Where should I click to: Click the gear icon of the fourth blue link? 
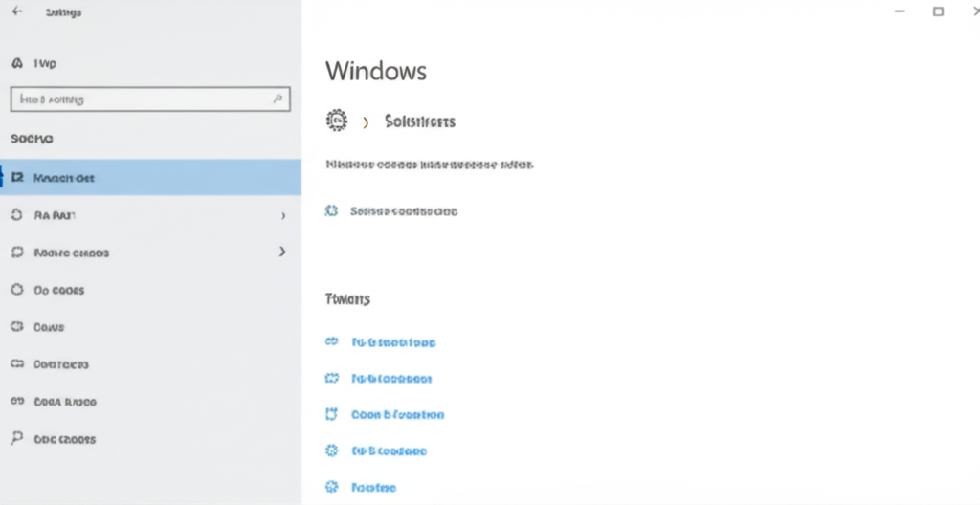click(332, 450)
